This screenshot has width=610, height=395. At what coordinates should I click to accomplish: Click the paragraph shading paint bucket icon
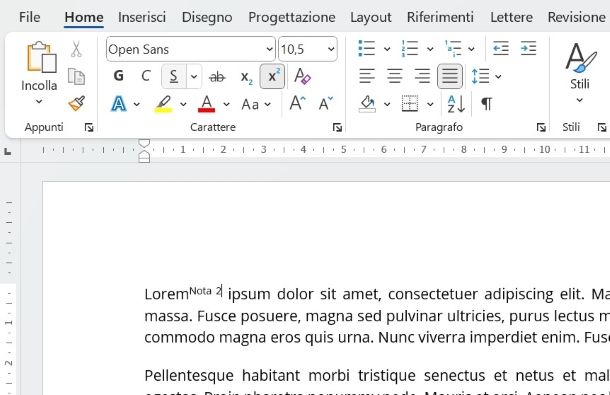click(368, 104)
